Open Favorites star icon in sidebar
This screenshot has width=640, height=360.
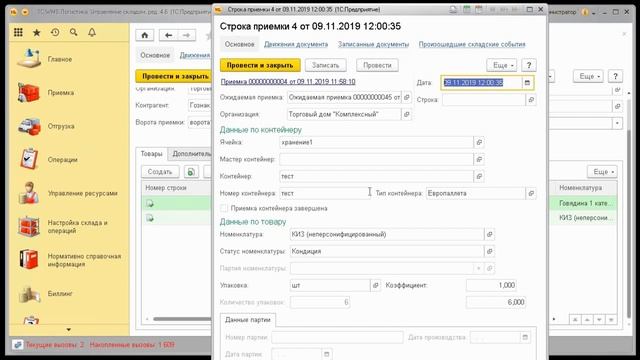36,32
